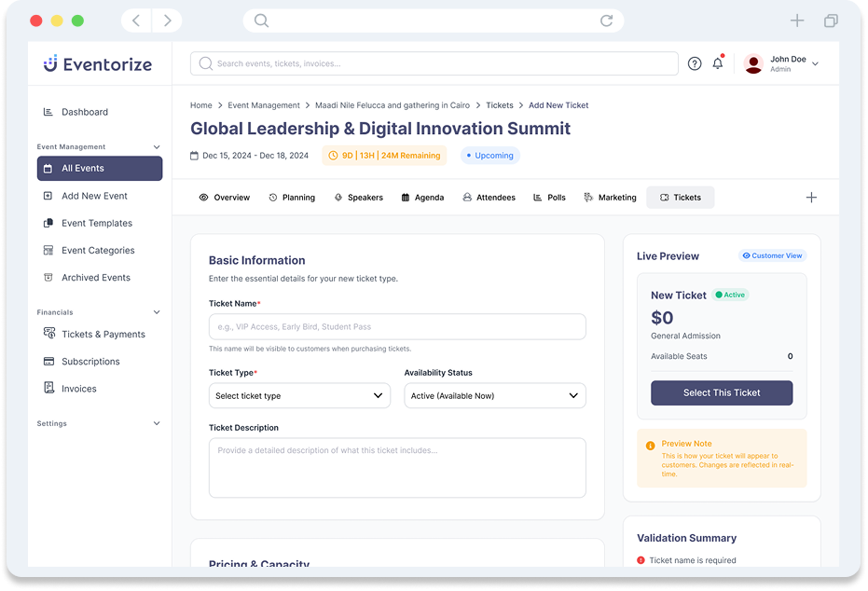Image resolution: width=868 pixels, height=591 pixels.
Task: Collapse the Event Management sidebar section
Action: pyautogui.click(x=156, y=147)
